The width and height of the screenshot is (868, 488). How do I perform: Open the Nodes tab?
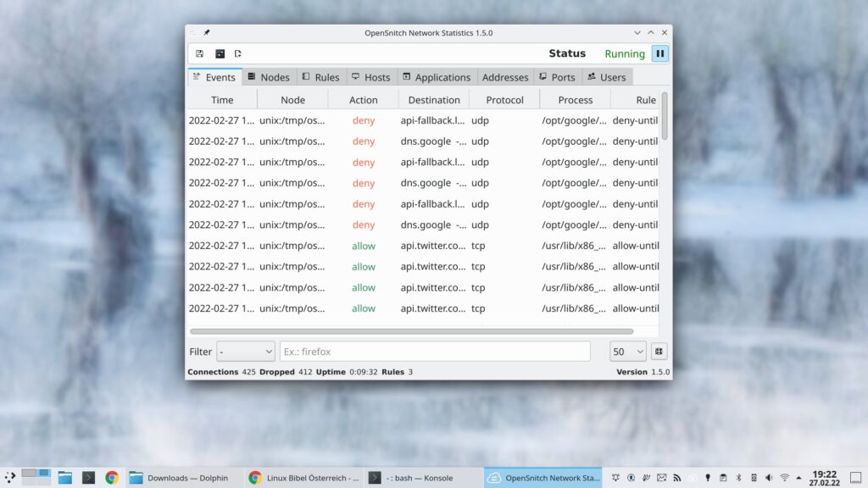(269, 77)
